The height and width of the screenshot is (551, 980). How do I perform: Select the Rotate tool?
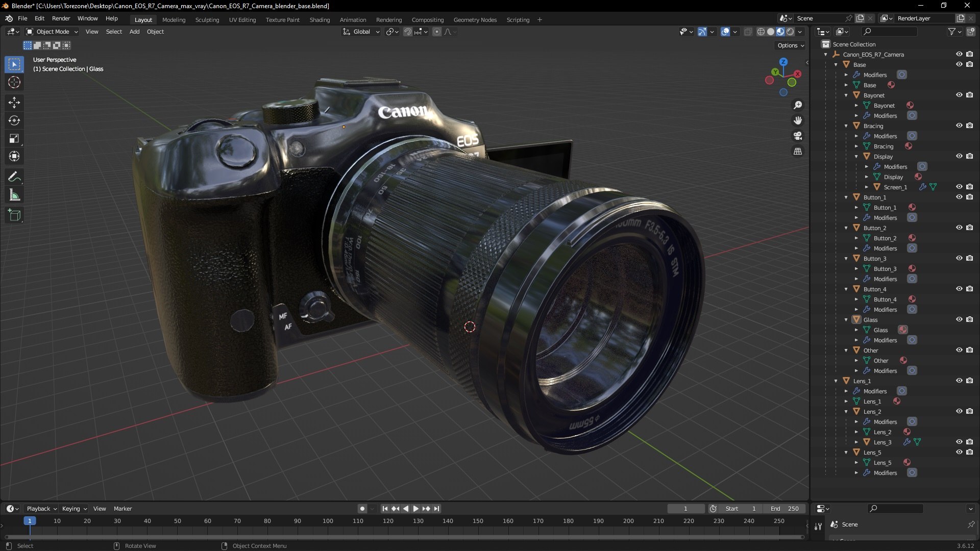(x=14, y=120)
